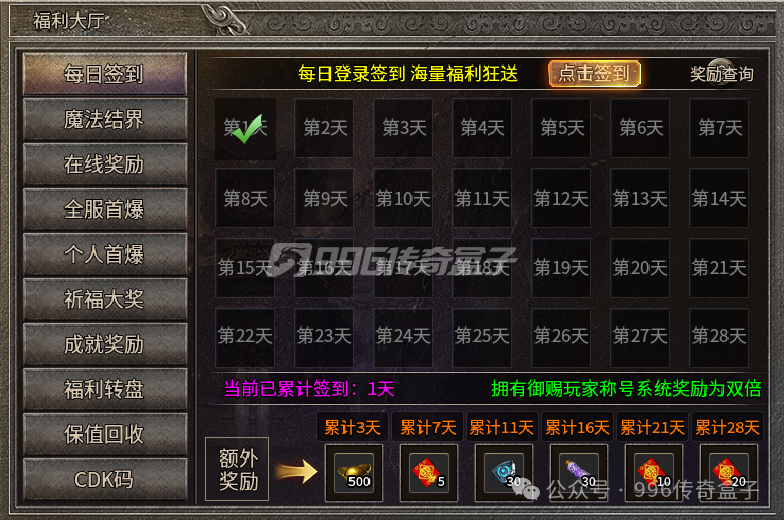The width and height of the screenshot is (784, 520).
Task: Select the 第2天 sign-in cell
Action: coord(324,128)
